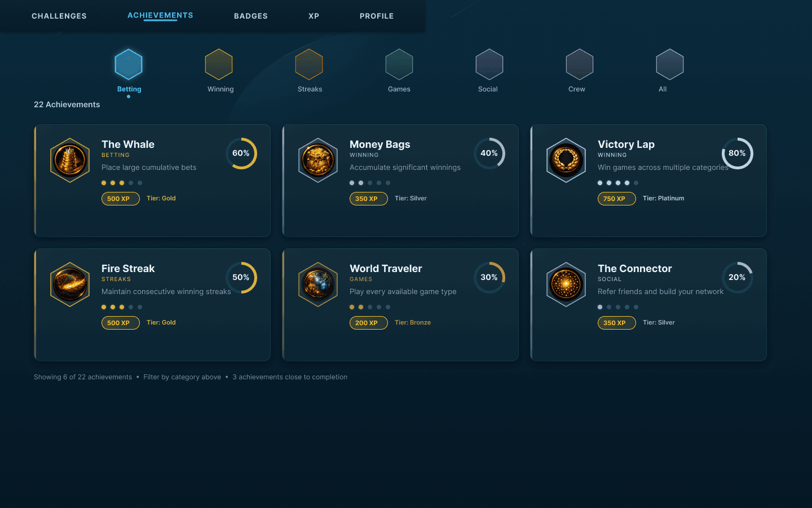Switch to the Achievements tab
The image size is (812, 508).
click(160, 15)
